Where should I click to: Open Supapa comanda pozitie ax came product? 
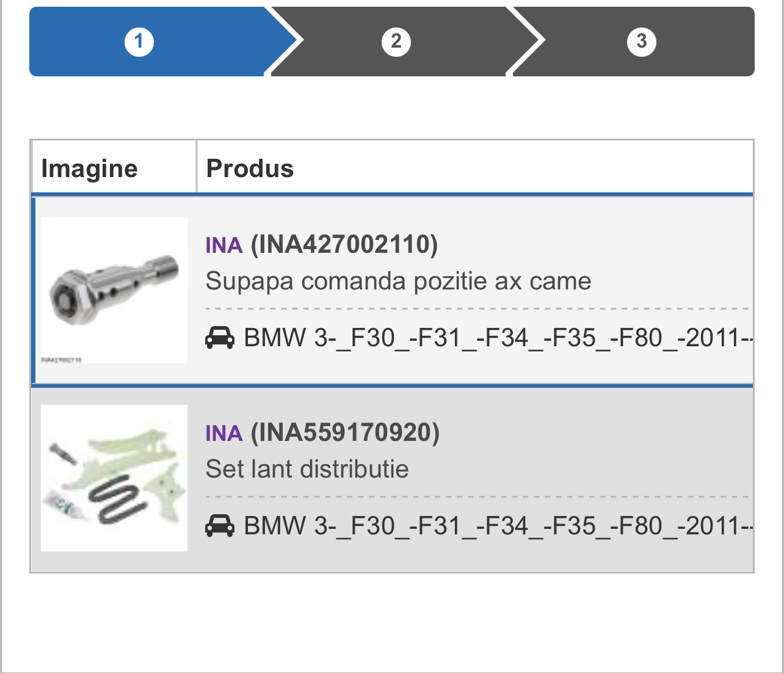point(398,282)
